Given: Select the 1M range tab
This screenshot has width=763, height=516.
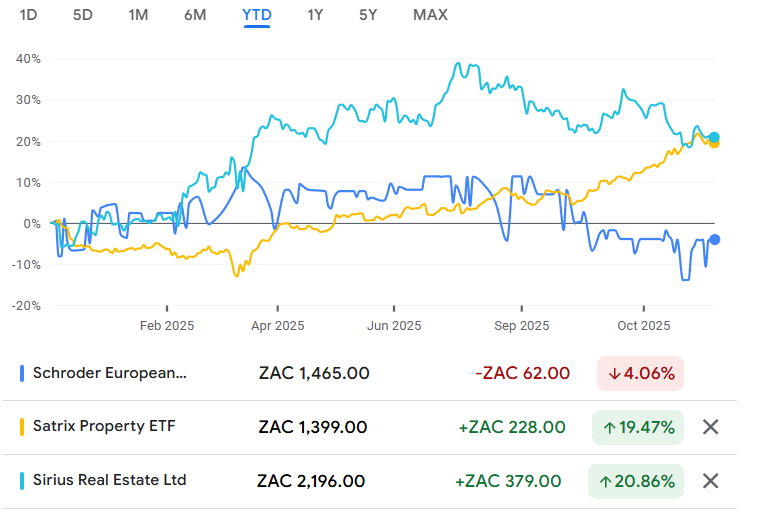Looking at the screenshot, I should pyautogui.click(x=139, y=15).
